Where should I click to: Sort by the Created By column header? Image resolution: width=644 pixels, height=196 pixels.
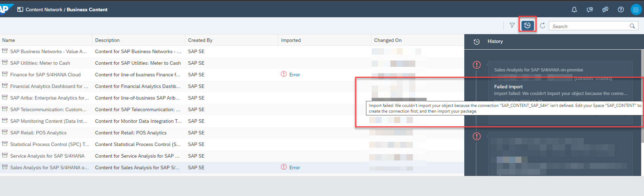click(231, 40)
